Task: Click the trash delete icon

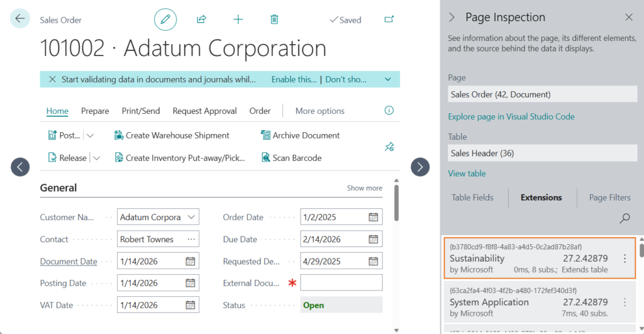Action: tap(274, 19)
